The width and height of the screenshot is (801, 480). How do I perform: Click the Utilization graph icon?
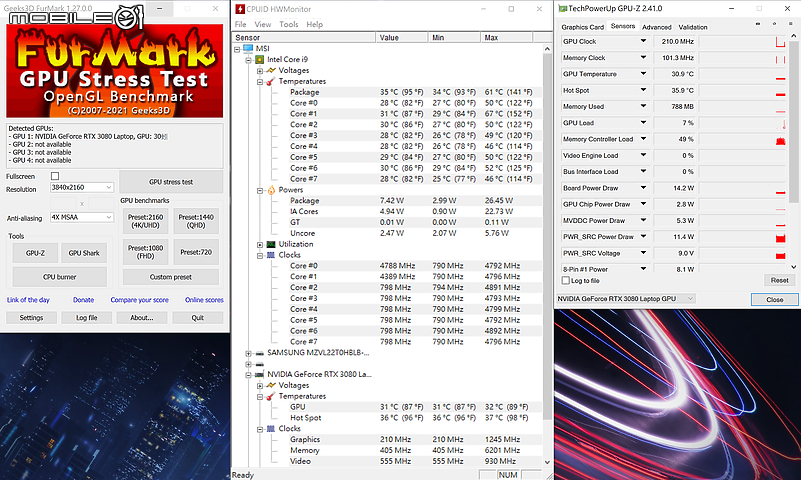pyautogui.click(x=271, y=245)
